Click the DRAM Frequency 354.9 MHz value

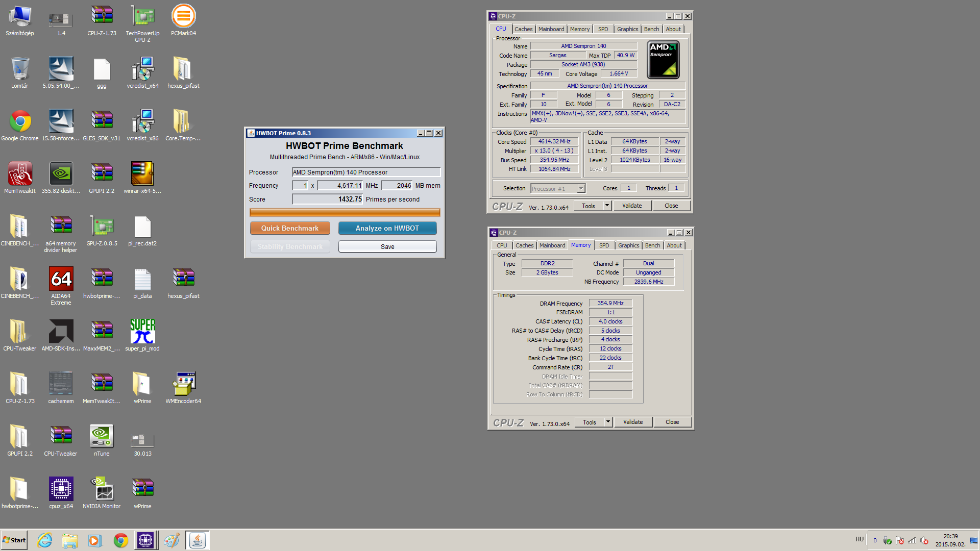(610, 303)
